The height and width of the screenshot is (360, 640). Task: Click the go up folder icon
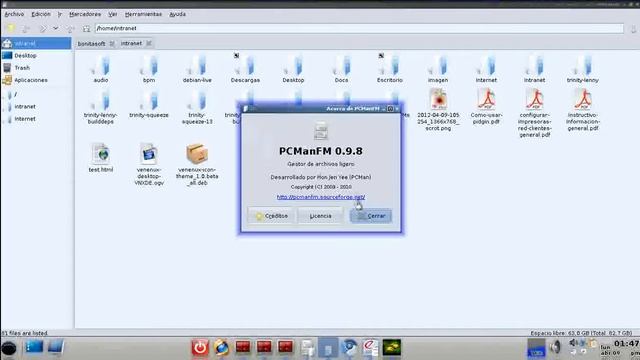tap(71, 29)
